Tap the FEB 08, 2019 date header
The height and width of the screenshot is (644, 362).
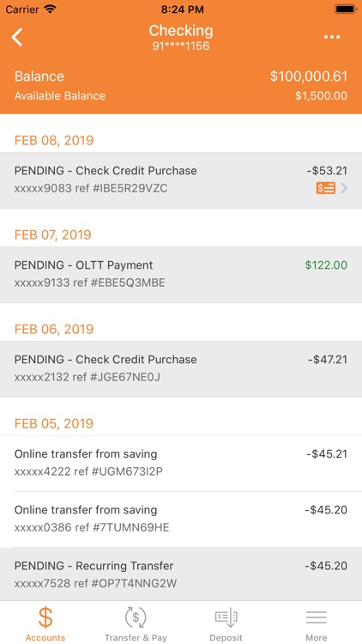54,141
